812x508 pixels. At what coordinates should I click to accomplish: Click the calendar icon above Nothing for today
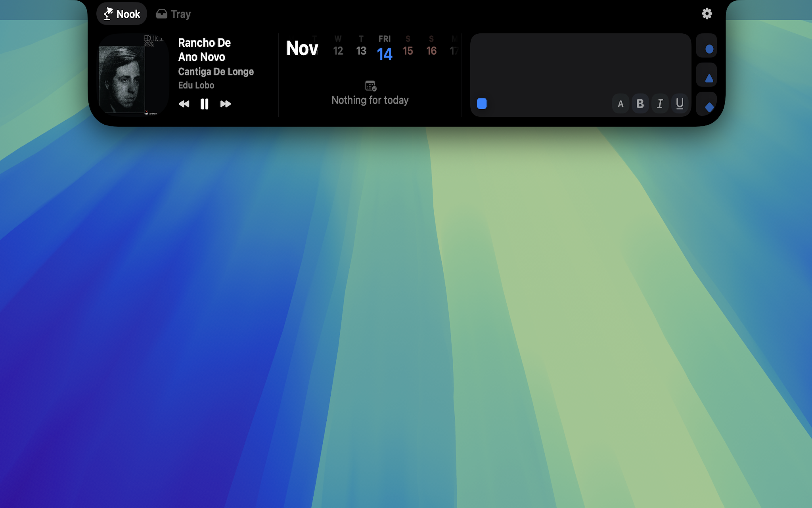[370, 86]
